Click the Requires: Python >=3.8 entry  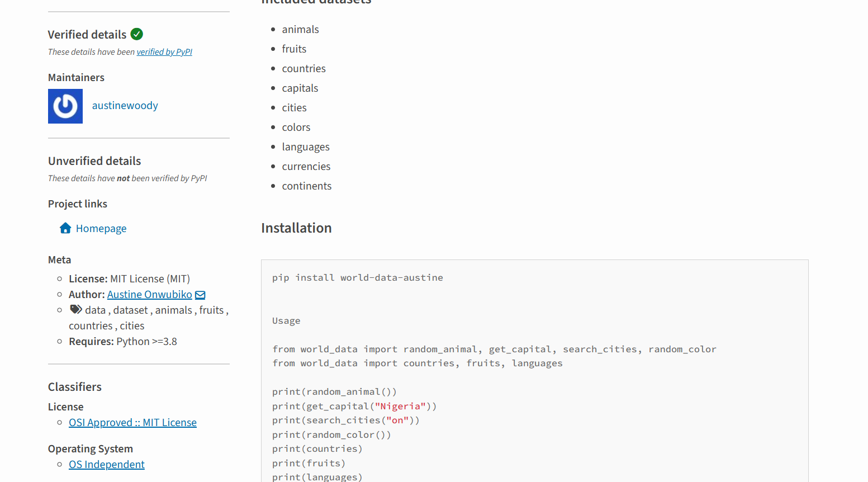click(x=122, y=341)
